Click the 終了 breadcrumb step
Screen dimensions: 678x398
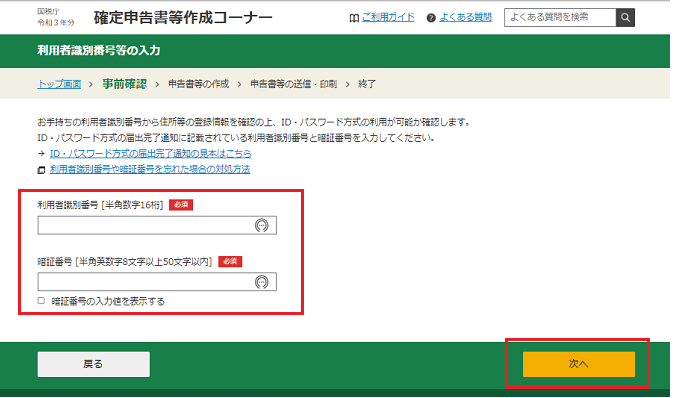click(367, 84)
